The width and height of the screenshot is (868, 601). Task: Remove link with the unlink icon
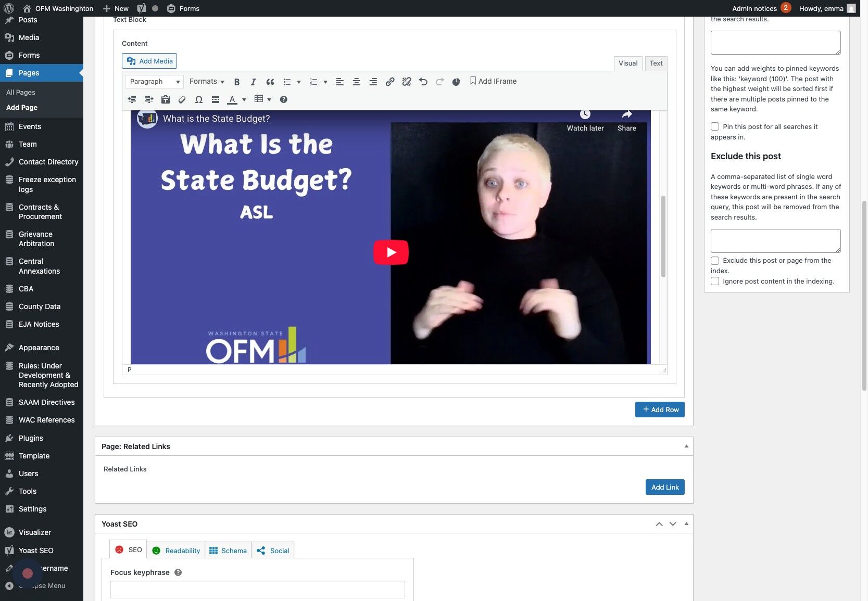(x=407, y=82)
